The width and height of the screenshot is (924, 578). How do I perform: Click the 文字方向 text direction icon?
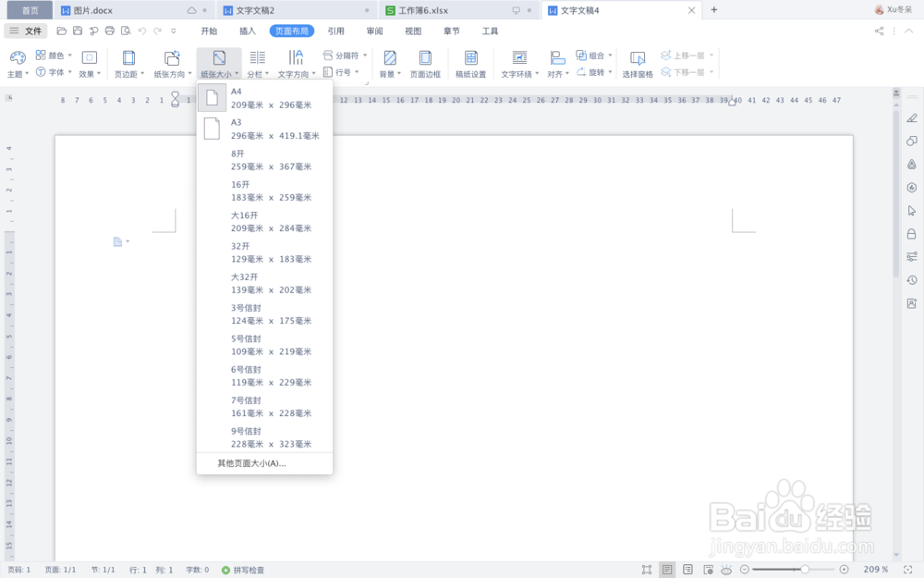pos(296,57)
